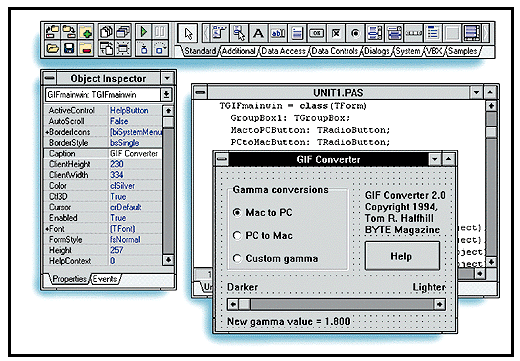Screen dimensions: 520x361
Task: Pick the PopupMenu component icon
Action: [x=239, y=33]
